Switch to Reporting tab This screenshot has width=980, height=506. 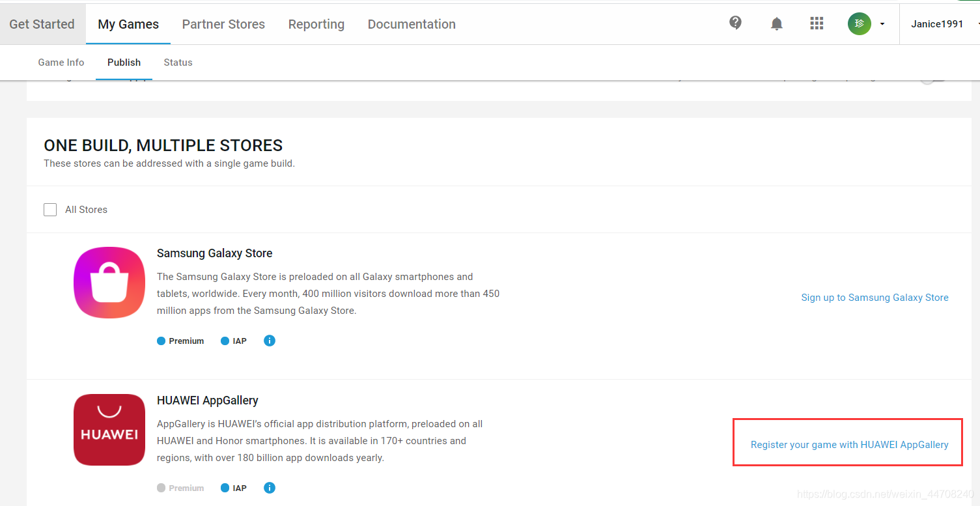click(x=316, y=24)
